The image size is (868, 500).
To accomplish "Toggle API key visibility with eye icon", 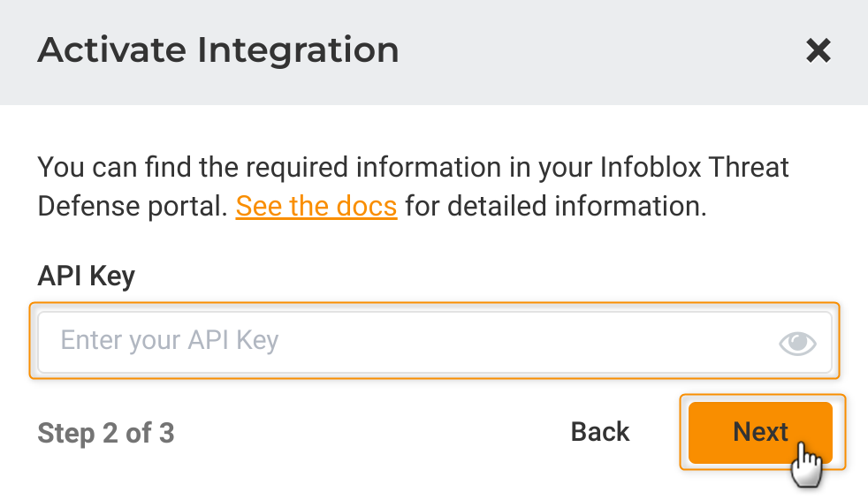I will (x=796, y=343).
